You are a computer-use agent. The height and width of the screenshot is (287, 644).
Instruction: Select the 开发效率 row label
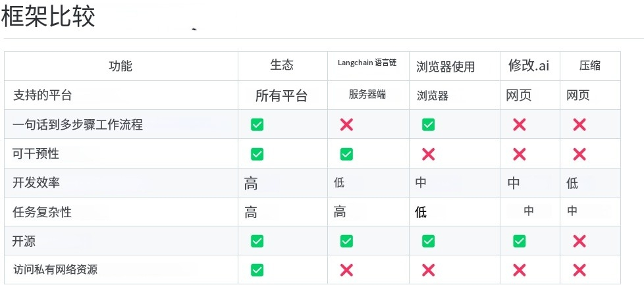(36, 182)
